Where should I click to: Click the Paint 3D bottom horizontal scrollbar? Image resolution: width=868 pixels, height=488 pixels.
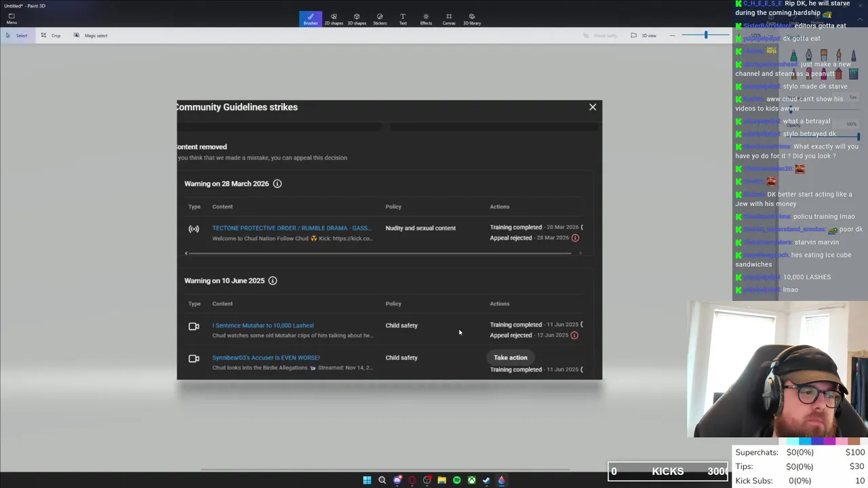click(385, 468)
